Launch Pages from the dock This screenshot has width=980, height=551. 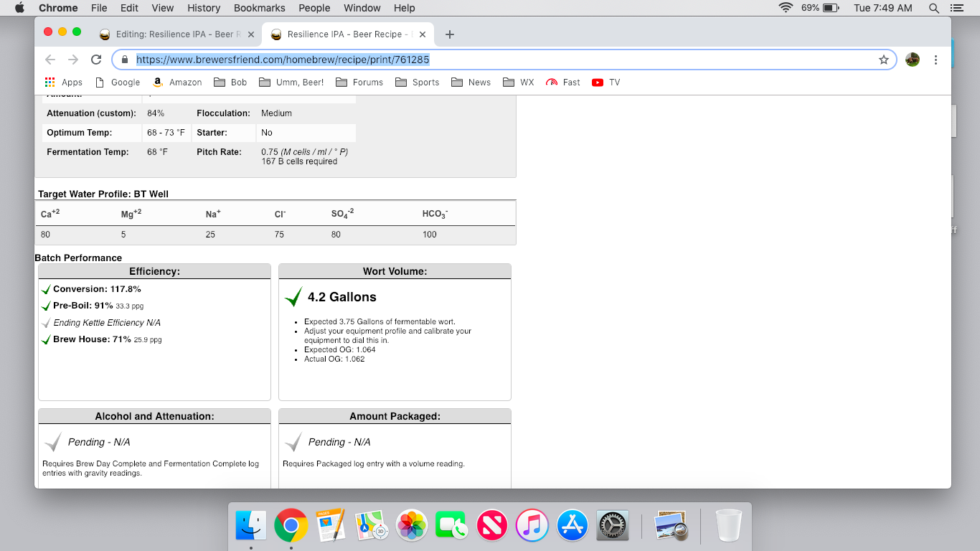(x=331, y=526)
